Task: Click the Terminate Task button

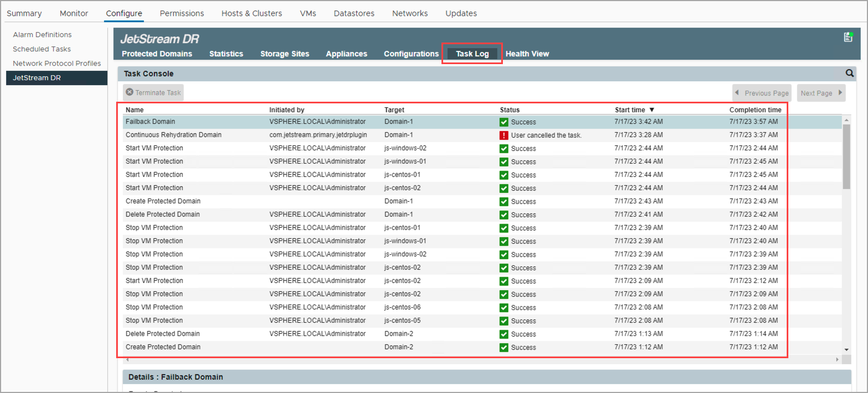Action: coord(153,93)
